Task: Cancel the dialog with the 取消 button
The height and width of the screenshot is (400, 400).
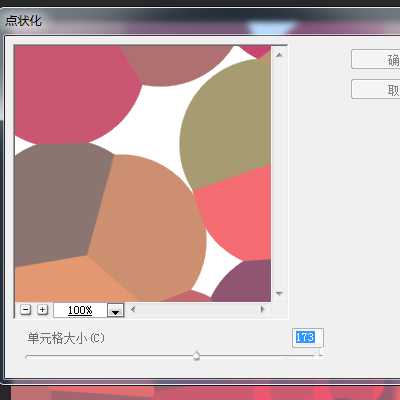Action: pyautogui.click(x=376, y=89)
